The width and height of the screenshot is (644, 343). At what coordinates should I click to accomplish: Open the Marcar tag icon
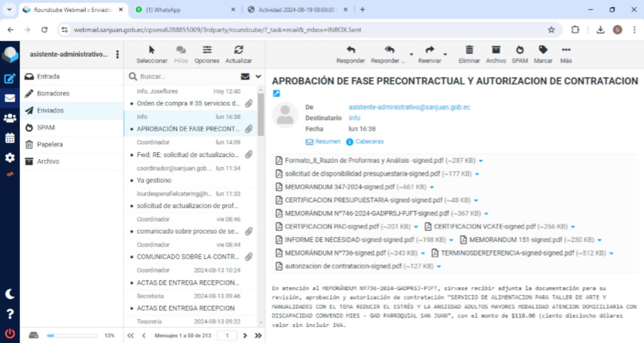pos(543,50)
